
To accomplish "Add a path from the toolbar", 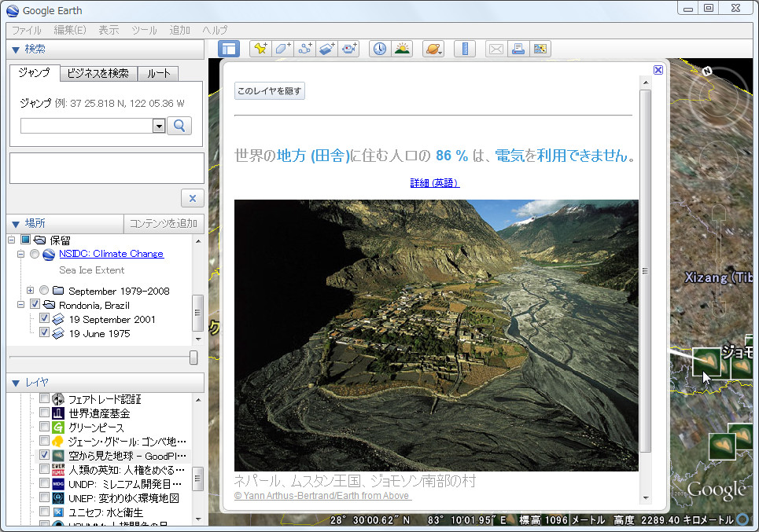I will click(x=305, y=49).
